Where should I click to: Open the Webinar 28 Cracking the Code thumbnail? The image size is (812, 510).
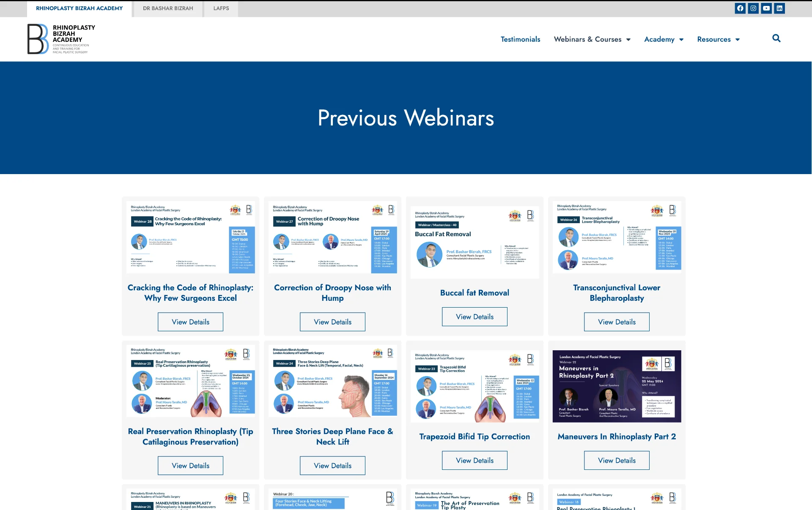click(190, 237)
